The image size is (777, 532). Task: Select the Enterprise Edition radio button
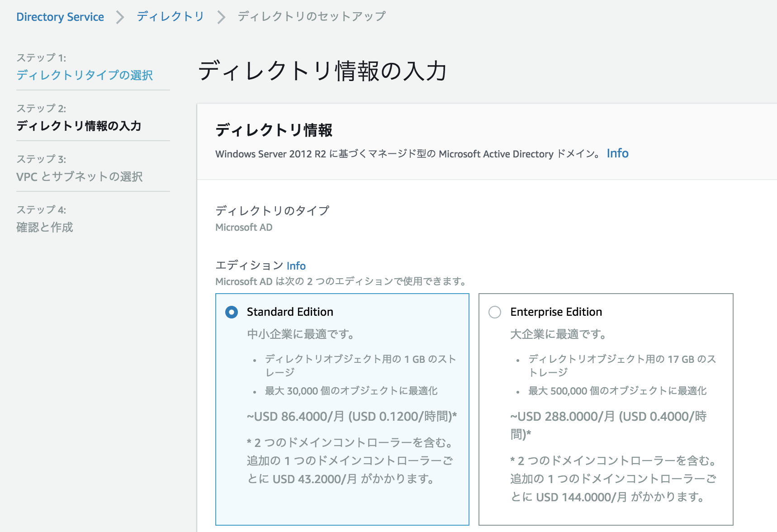pyautogui.click(x=495, y=312)
